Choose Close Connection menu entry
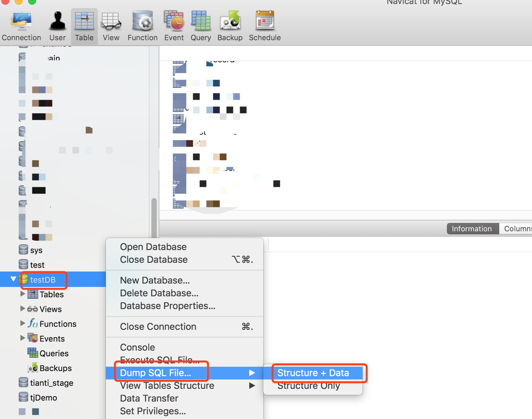532x419 pixels. (x=185, y=326)
